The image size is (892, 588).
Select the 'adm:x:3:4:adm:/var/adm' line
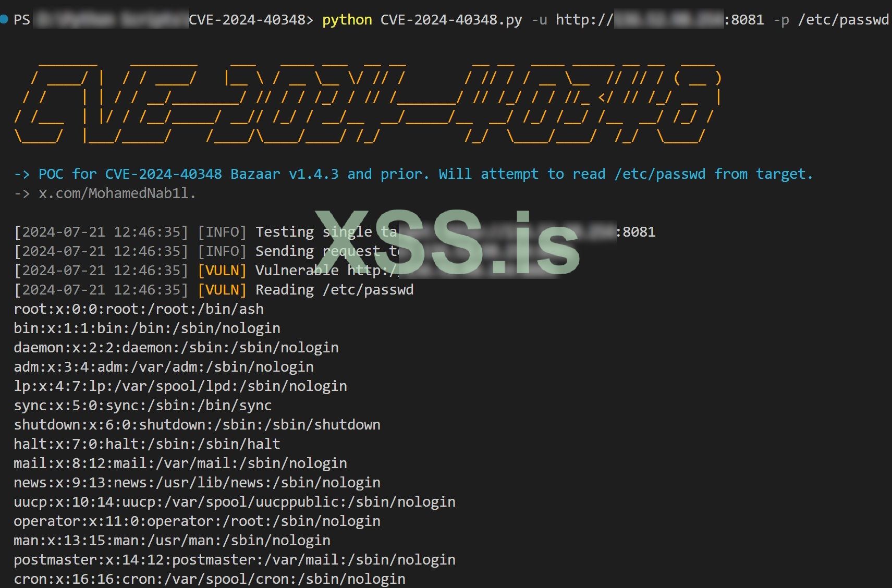pos(164,367)
